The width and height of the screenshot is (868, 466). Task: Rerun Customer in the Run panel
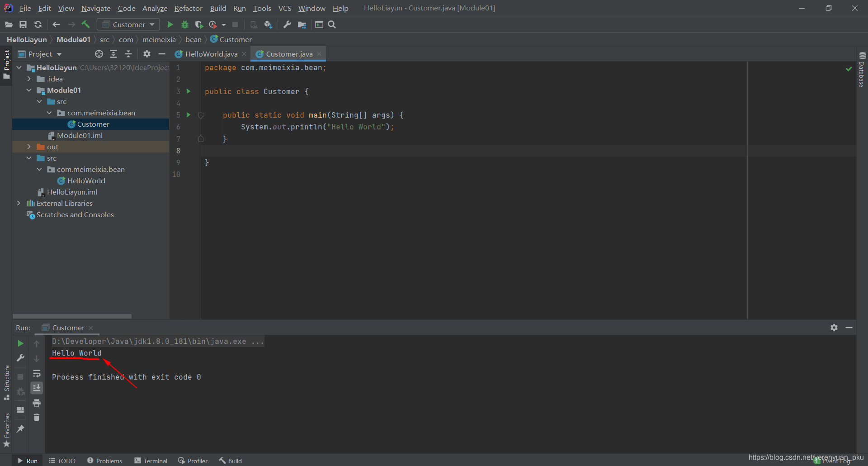20,343
